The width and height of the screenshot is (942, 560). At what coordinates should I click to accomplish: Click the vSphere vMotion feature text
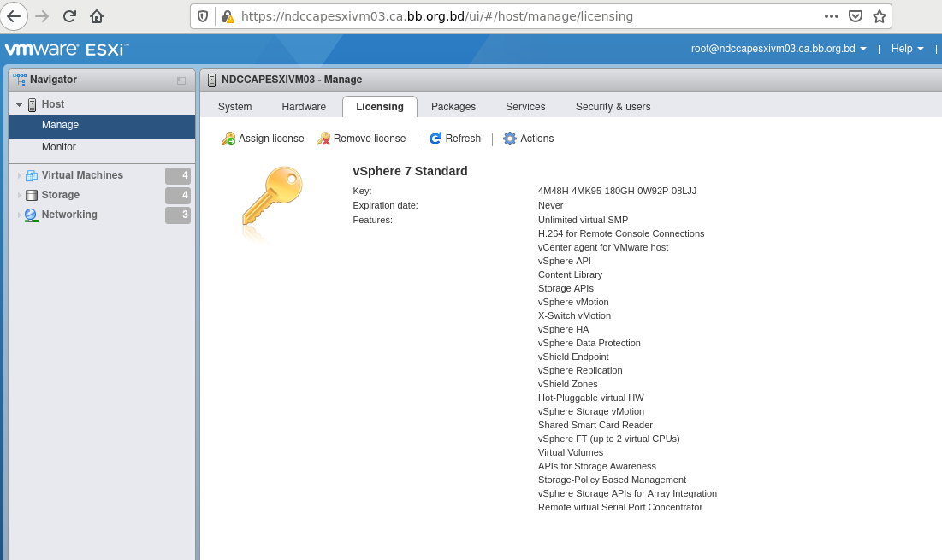click(x=574, y=302)
